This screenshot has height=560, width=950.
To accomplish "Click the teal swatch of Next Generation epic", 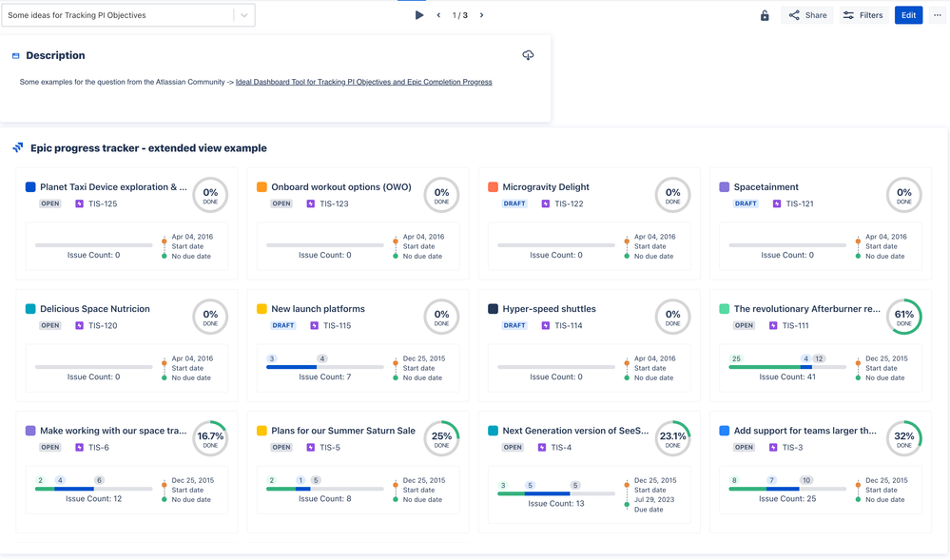I will pyautogui.click(x=494, y=431).
